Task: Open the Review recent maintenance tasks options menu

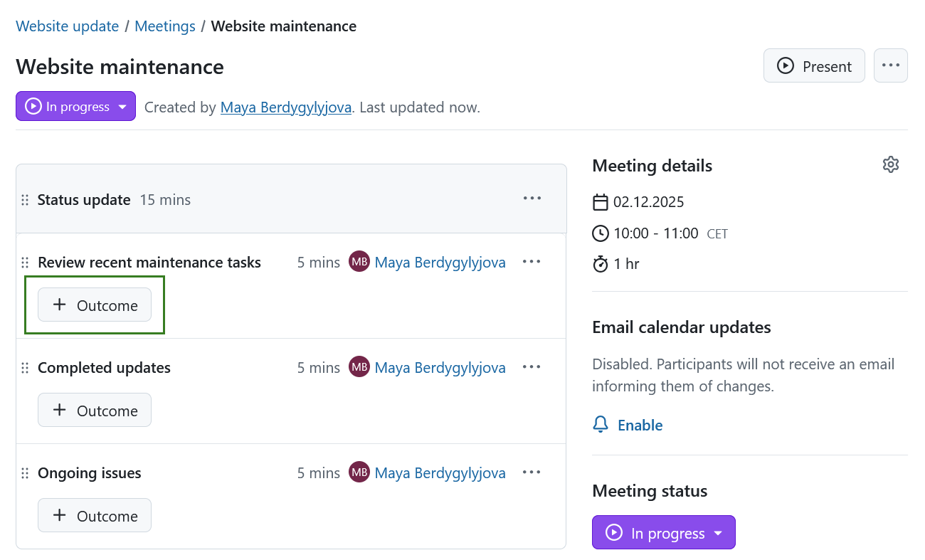Action: pyautogui.click(x=532, y=261)
